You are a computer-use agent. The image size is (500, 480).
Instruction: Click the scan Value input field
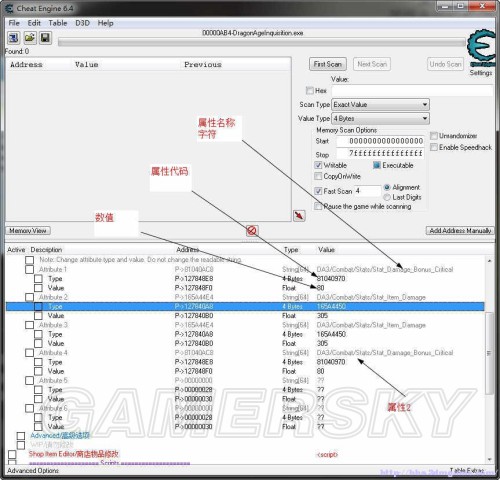tap(412, 90)
